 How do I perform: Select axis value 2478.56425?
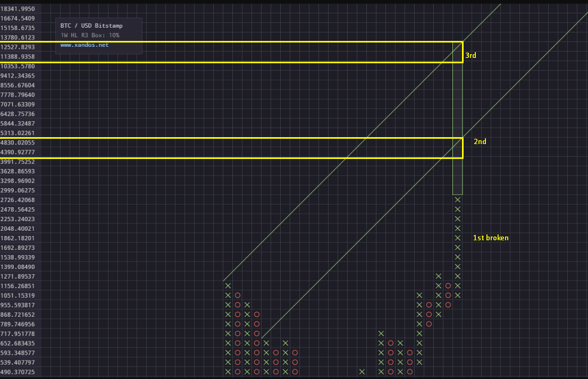point(18,209)
